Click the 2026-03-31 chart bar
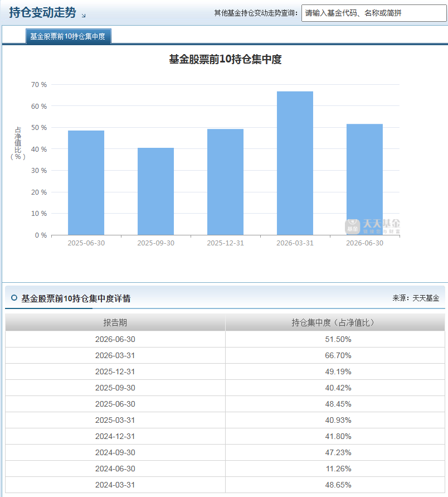The image size is (448, 497). point(295,163)
